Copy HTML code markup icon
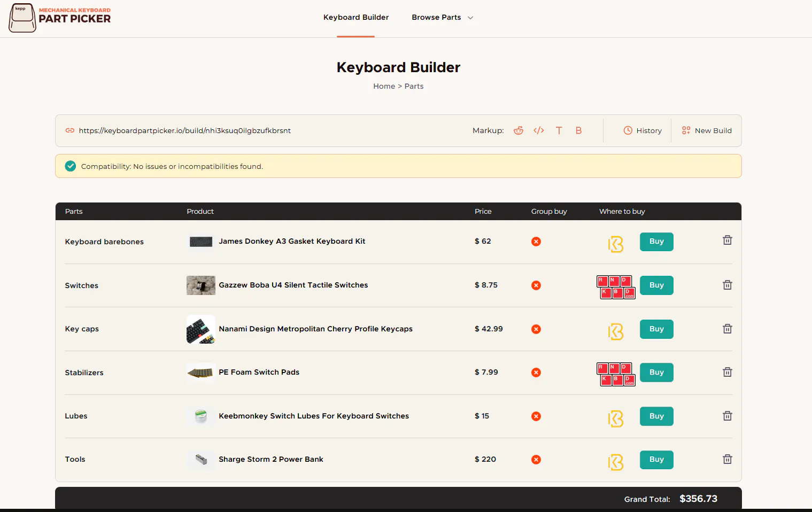The width and height of the screenshot is (812, 512). (539, 130)
